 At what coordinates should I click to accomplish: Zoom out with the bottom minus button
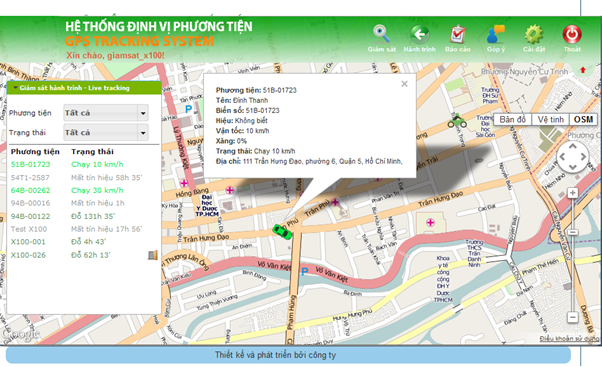click(572, 317)
